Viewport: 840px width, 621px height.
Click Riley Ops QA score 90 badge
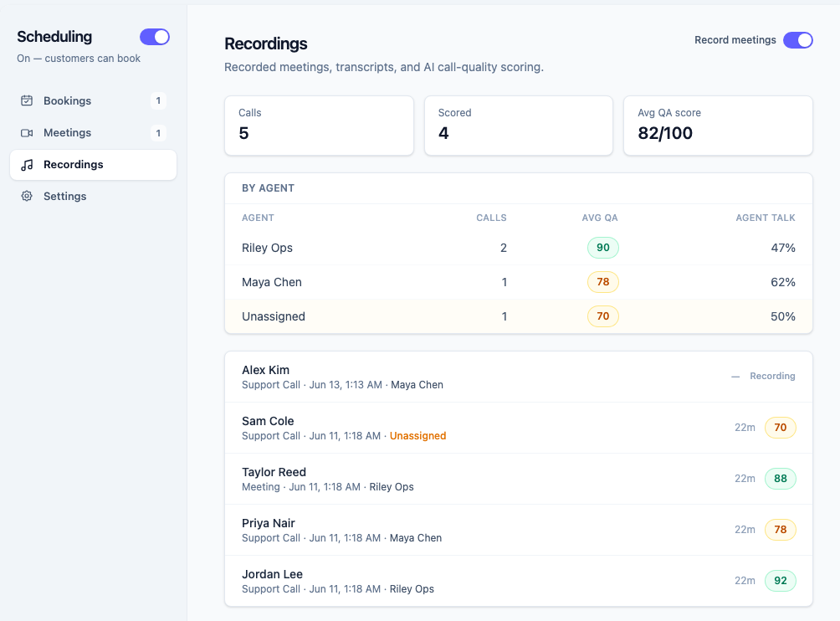click(x=603, y=248)
